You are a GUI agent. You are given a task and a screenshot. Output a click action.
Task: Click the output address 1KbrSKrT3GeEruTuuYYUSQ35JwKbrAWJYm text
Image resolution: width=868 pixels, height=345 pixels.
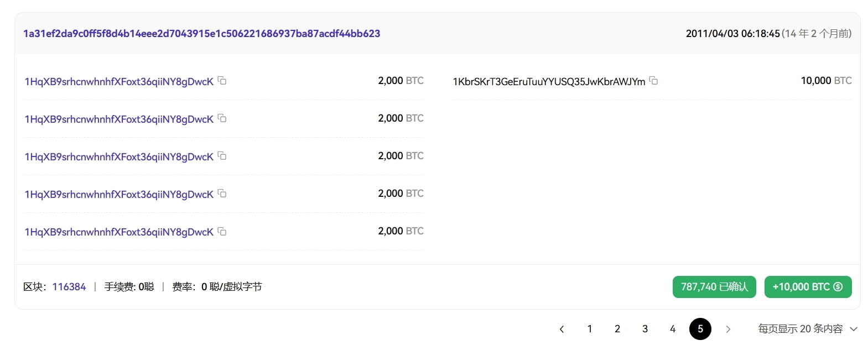pos(549,81)
